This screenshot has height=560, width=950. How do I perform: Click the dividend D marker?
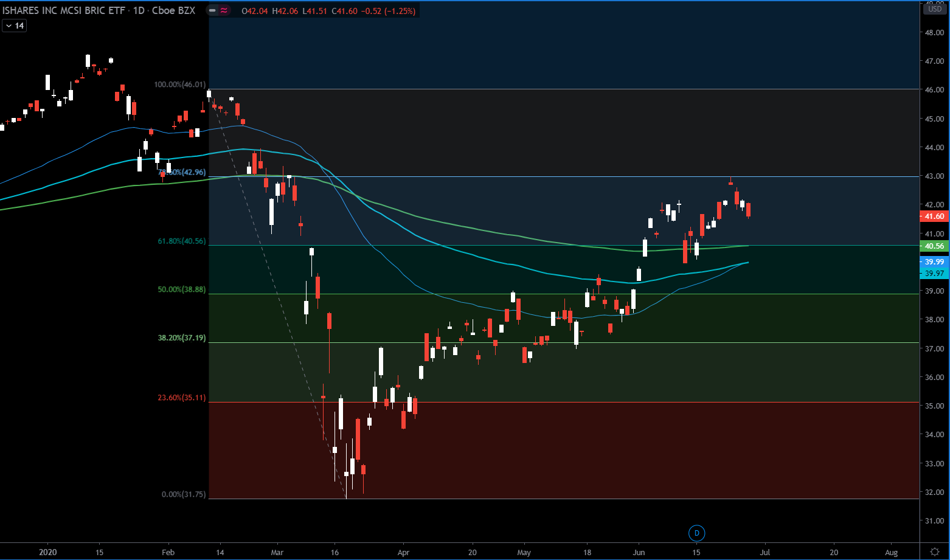coord(696,533)
